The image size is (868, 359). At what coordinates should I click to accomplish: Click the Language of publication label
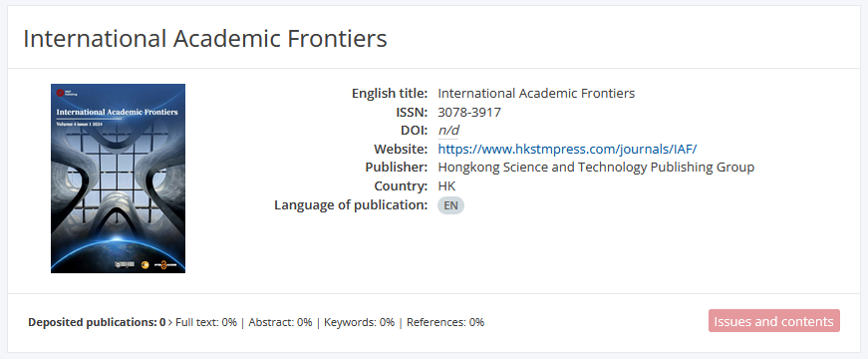[x=351, y=205]
